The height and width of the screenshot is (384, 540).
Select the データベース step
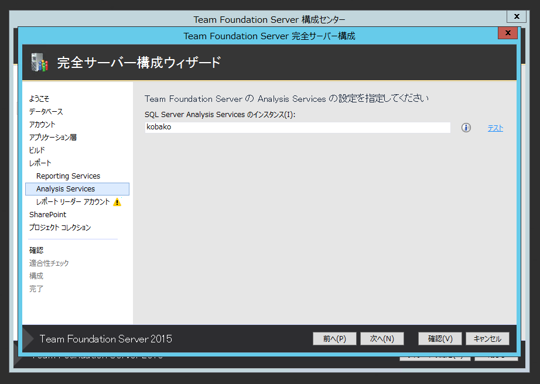[46, 112]
